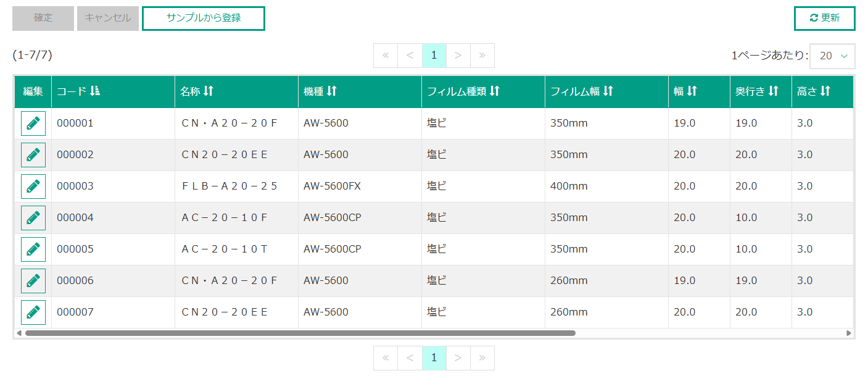
Task: Go to page 1 in top pagination
Action: point(434,56)
